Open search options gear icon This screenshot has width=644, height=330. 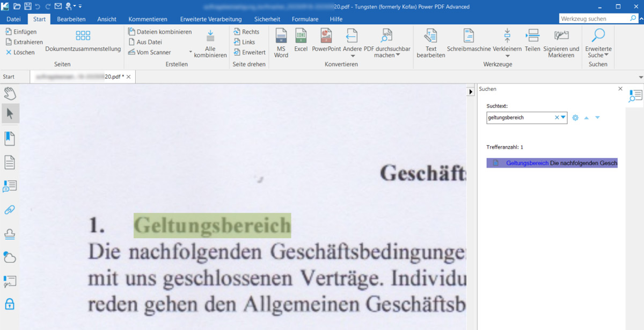coord(575,118)
